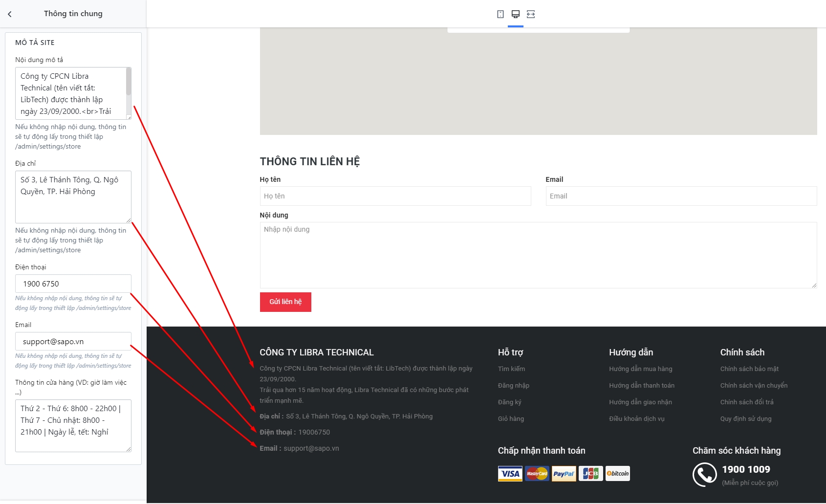Click the Chăm sóc khách hàng heading
This screenshot has width=826, height=504.
coord(737,451)
